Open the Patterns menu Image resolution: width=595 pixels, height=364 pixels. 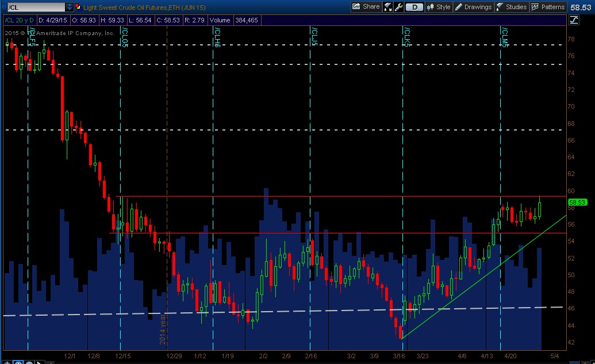548,7
